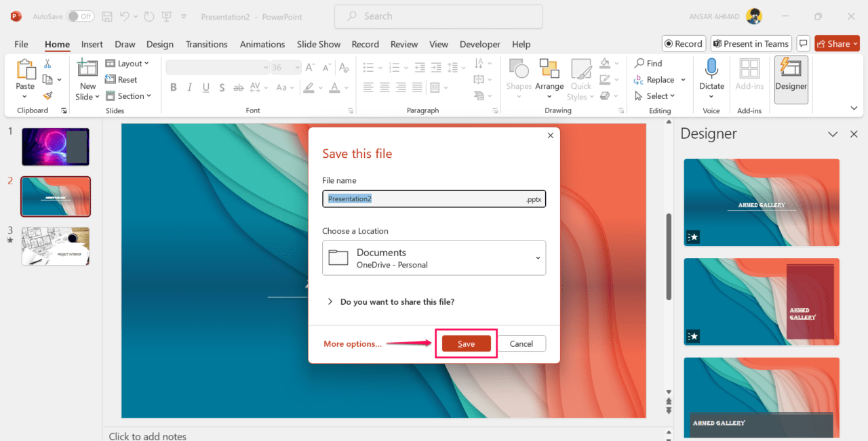Open the File menu
The image size is (868, 441).
point(21,44)
